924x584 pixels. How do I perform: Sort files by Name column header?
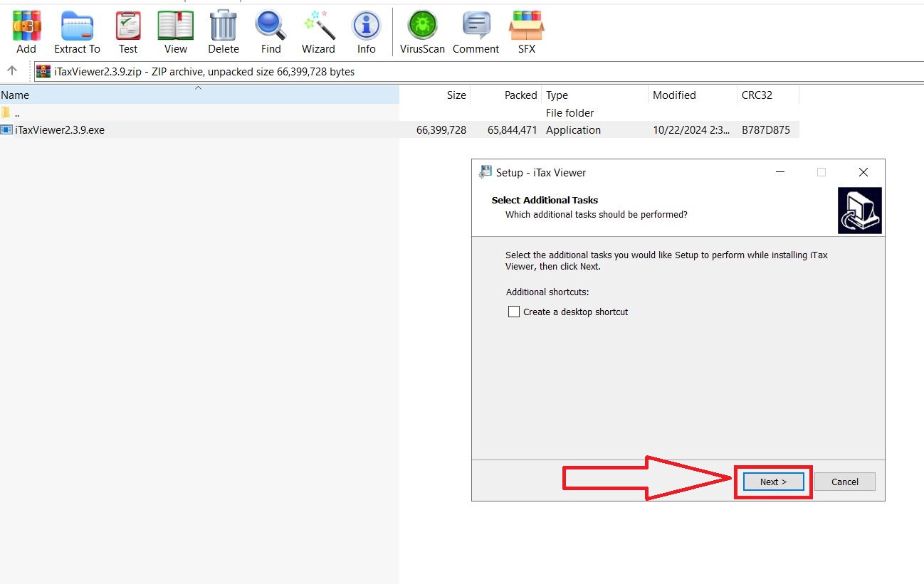tap(16, 95)
